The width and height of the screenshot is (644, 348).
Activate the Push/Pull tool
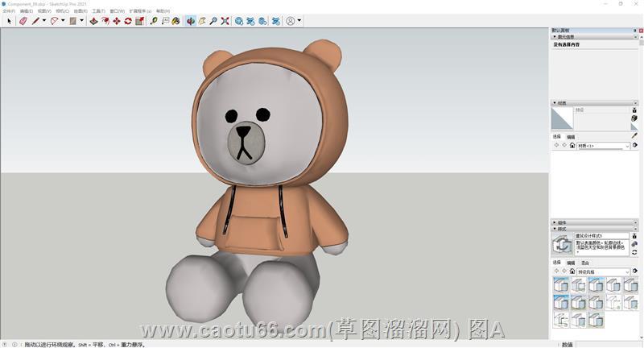(x=93, y=21)
